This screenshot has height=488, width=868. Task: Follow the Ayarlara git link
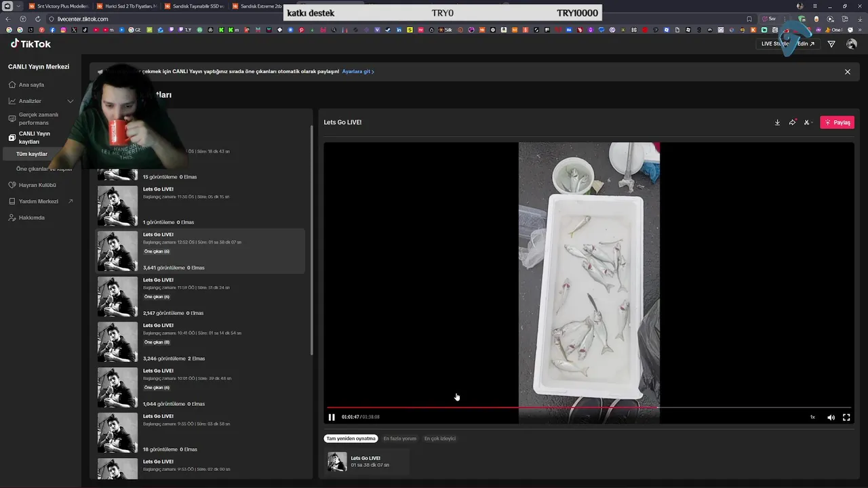coord(357,72)
